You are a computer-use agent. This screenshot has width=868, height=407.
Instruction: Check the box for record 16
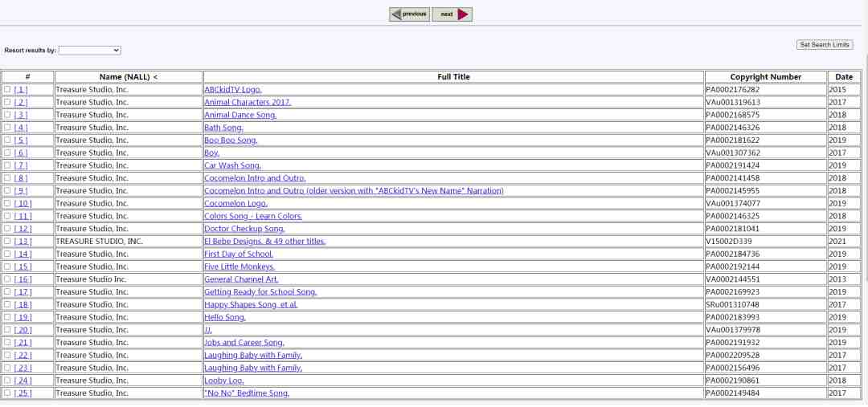tap(7, 279)
